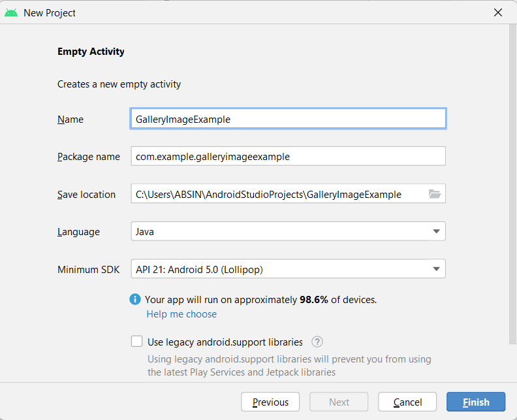Open the Language dropdown arrow
The image size is (517, 420).
[436, 232]
